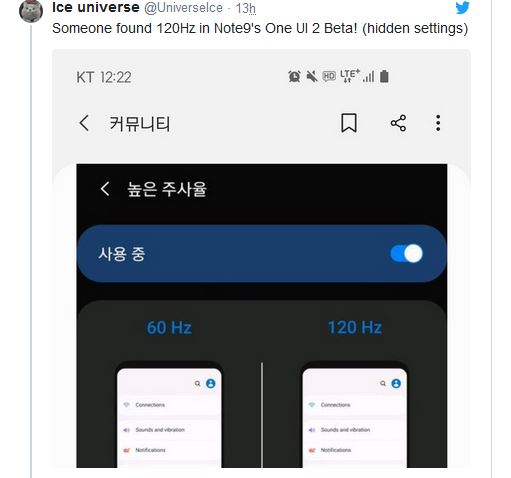Screen dimensions: 511x478
Task: Click the alarm clock status icon
Action: click(294, 77)
